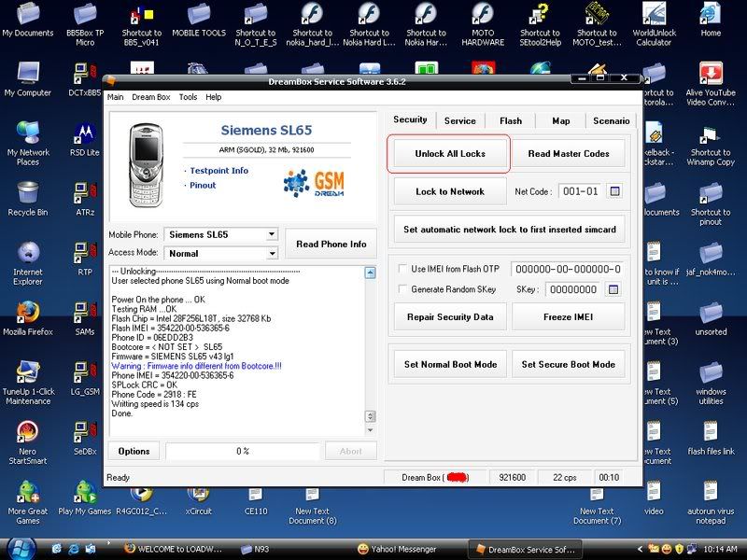The height and width of the screenshot is (560, 747).
Task: Open the flash files link document
Action: (711, 438)
